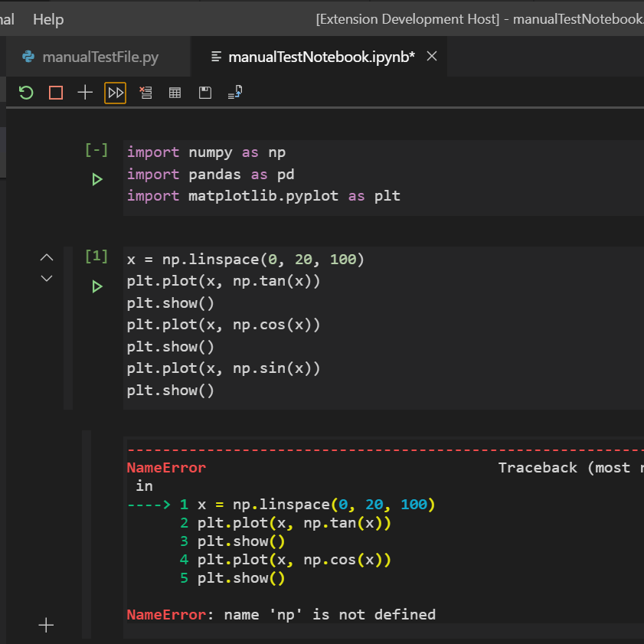
Task: Restart the notebook kernel
Action: coord(25,92)
